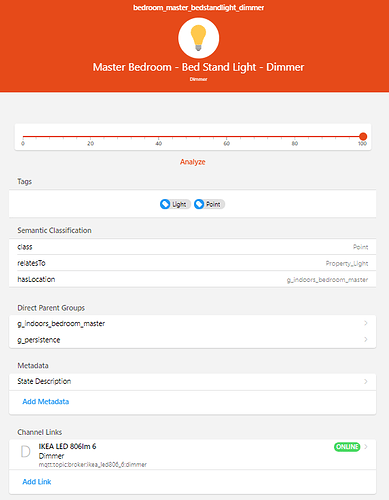Click the class row value Point
Screen dimensions: 389x500
point(360,247)
